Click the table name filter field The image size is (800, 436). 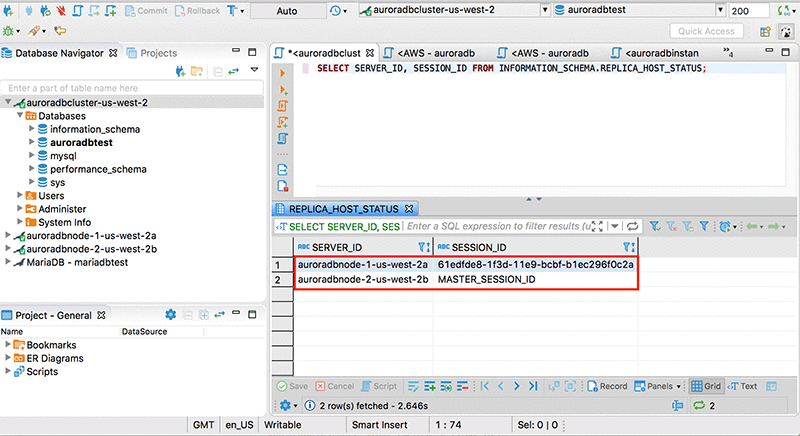coord(132,88)
